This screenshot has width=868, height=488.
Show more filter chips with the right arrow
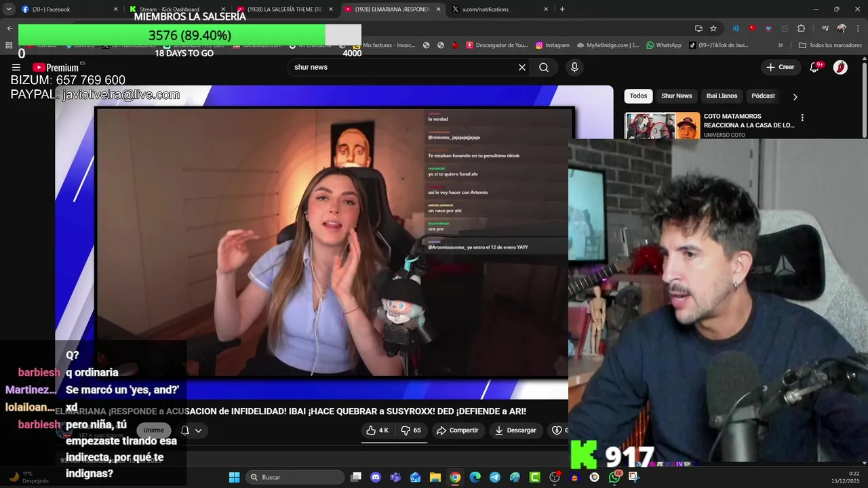(795, 97)
